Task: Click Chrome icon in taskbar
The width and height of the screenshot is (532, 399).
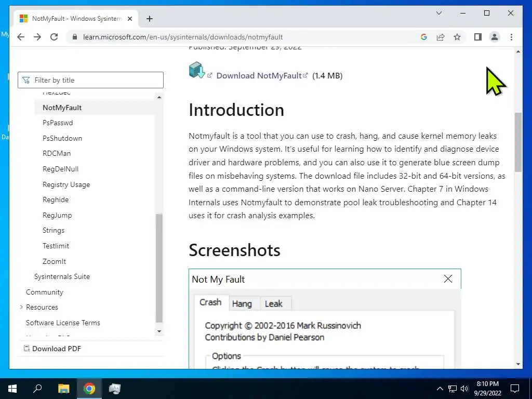Action: 89,389
